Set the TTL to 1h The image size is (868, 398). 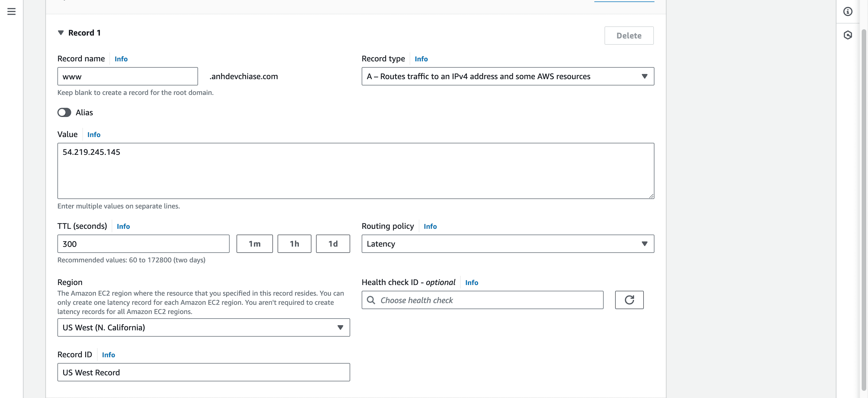coord(294,244)
